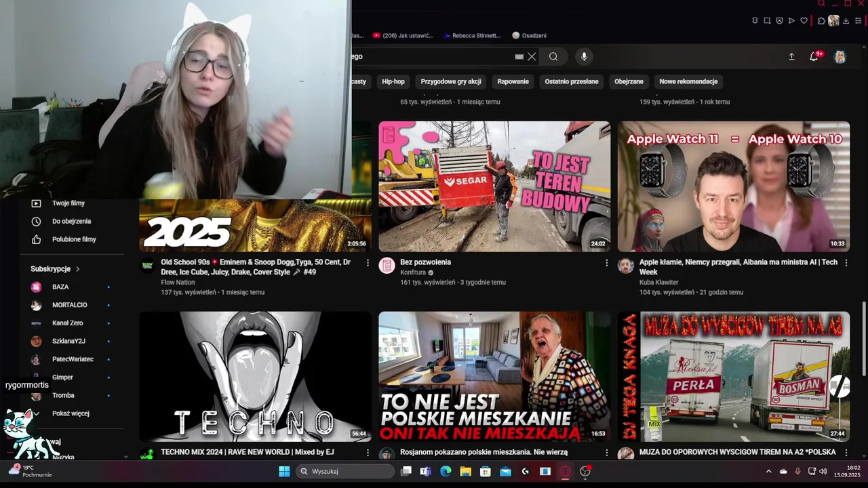Click Kuba Klawiter channel name

tap(659, 282)
